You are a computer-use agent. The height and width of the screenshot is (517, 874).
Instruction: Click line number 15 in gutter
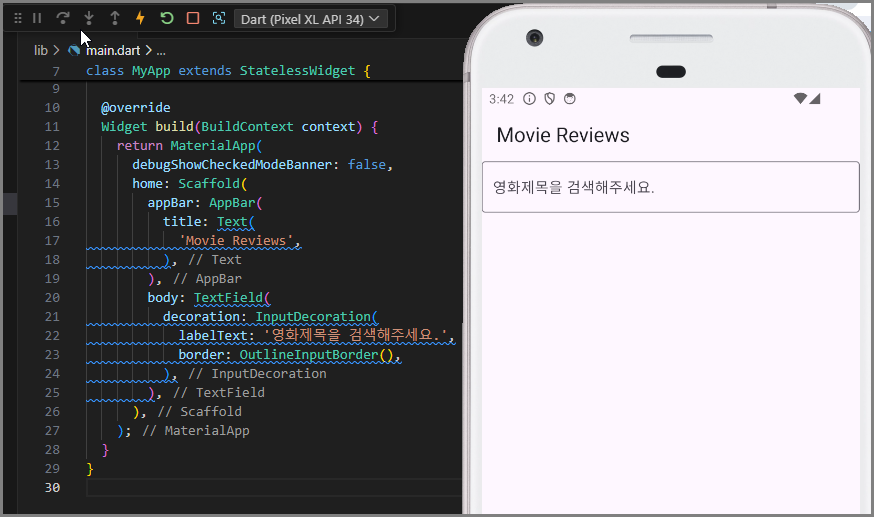(52, 203)
